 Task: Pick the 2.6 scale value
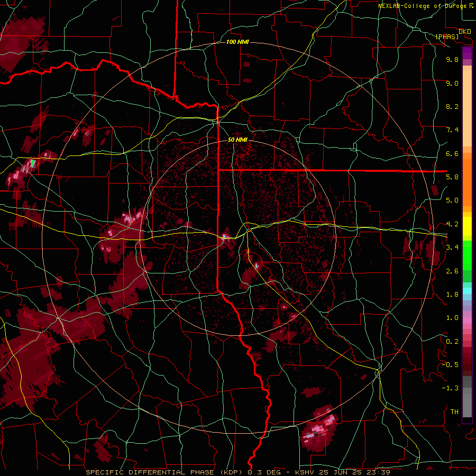[452, 271]
